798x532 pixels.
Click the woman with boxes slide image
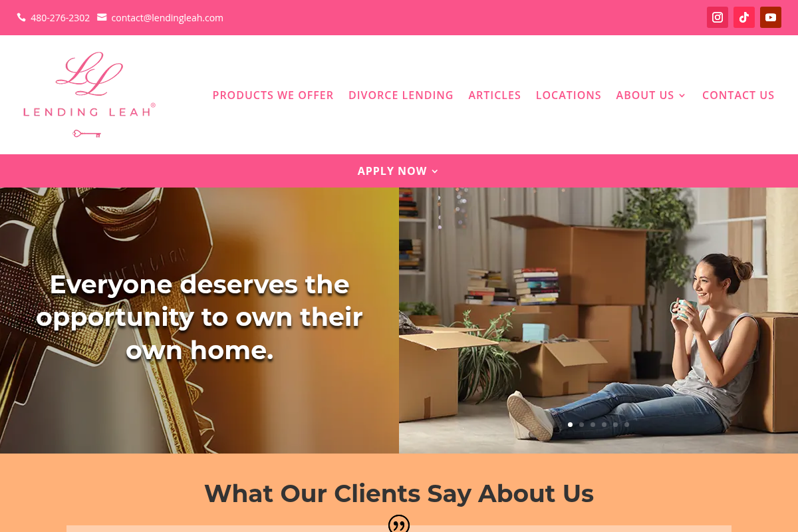pyautogui.click(x=598, y=321)
